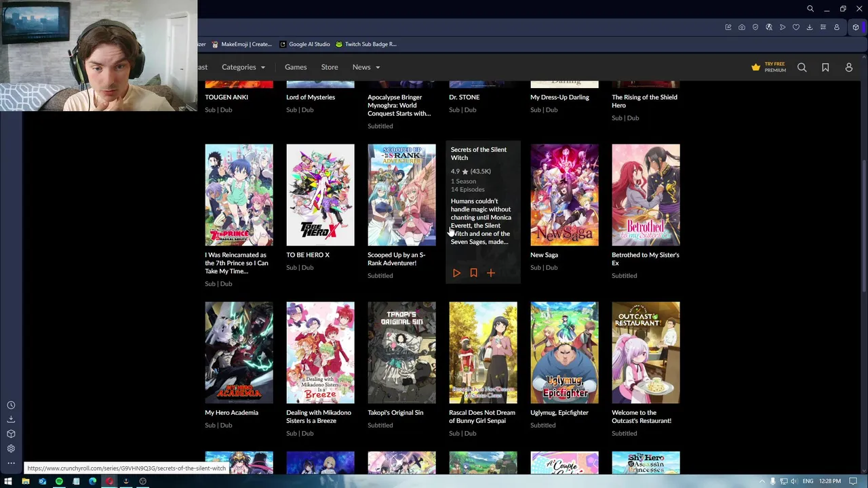Viewport: 868px width, 488px height.
Task: Add page to bookmarks with heart icon
Action: 796,27
